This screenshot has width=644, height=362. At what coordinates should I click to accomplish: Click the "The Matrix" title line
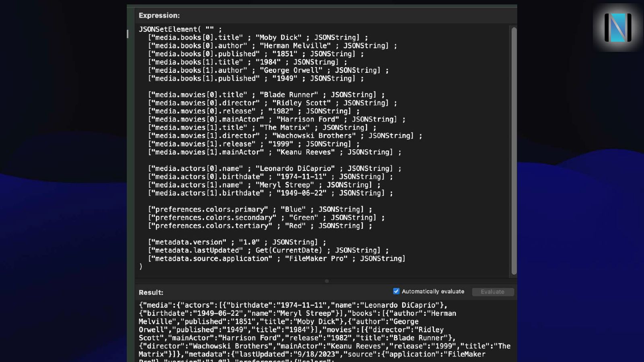(x=262, y=128)
